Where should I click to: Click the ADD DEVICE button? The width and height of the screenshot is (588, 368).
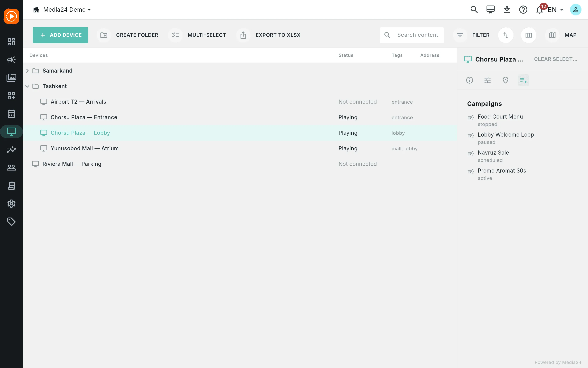(60, 35)
